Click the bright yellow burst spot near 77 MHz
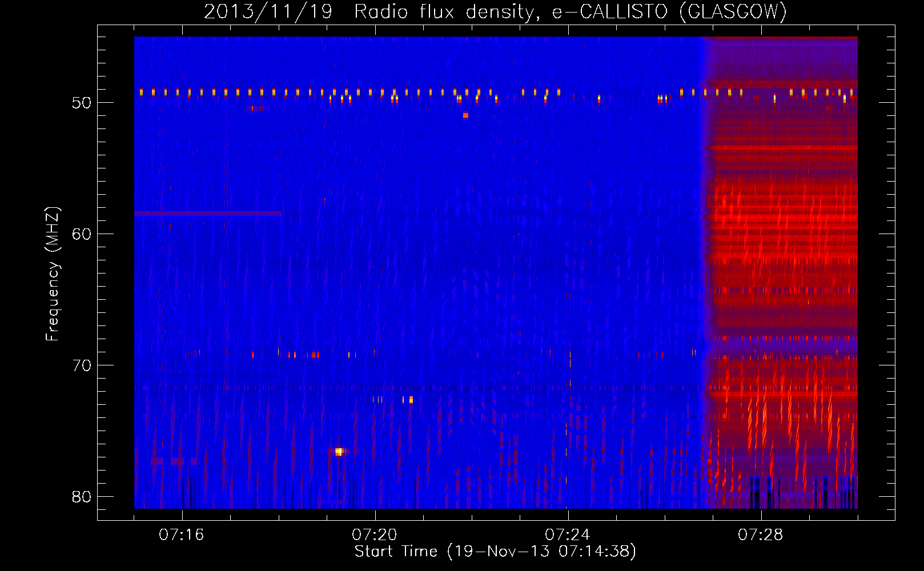The height and width of the screenshot is (571, 924). [339, 452]
